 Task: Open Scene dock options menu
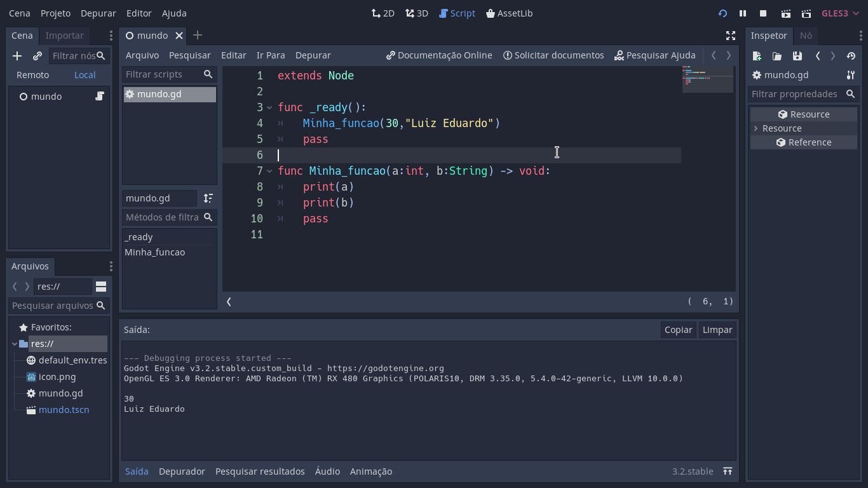(x=111, y=36)
